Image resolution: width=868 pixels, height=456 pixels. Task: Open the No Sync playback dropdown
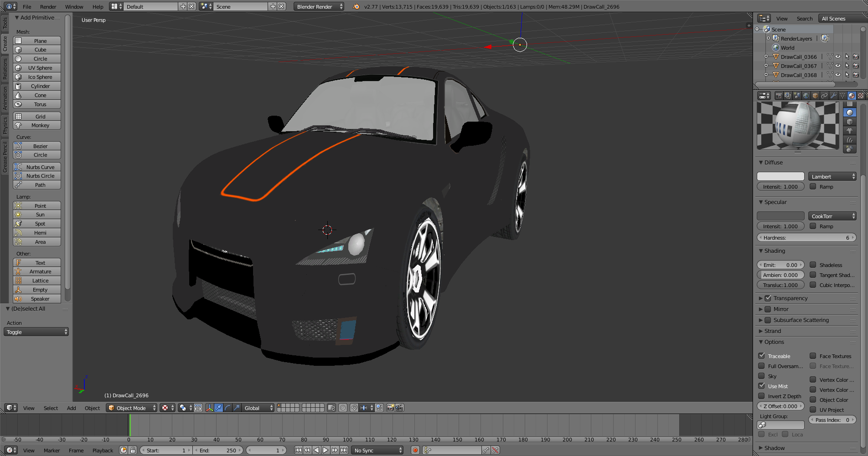(x=377, y=450)
